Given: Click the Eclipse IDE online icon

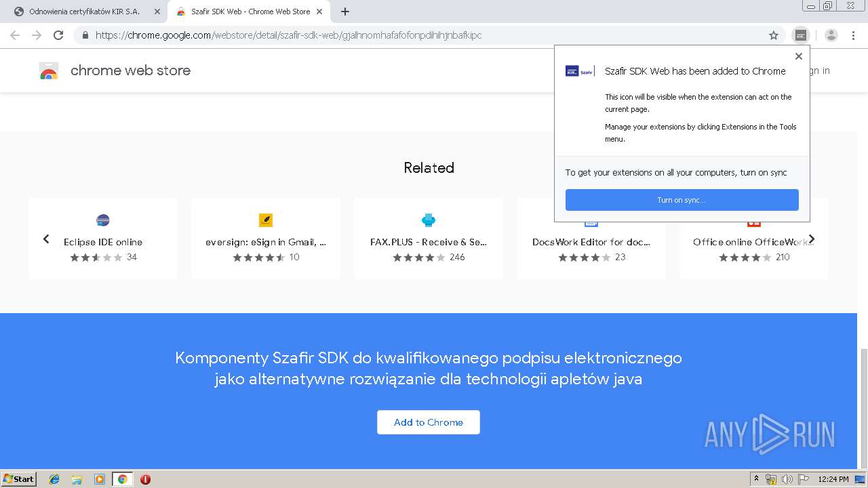Looking at the screenshot, I should [x=103, y=220].
